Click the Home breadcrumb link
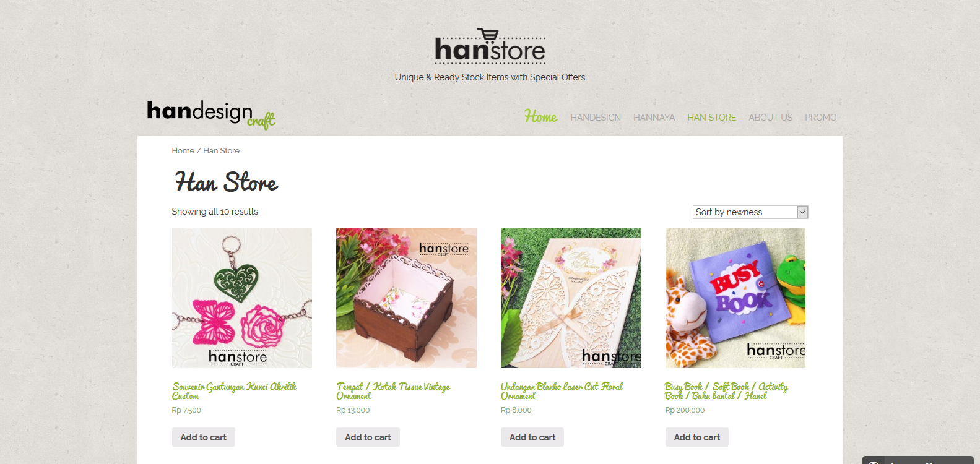Image resolution: width=980 pixels, height=464 pixels. pos(183,150)
